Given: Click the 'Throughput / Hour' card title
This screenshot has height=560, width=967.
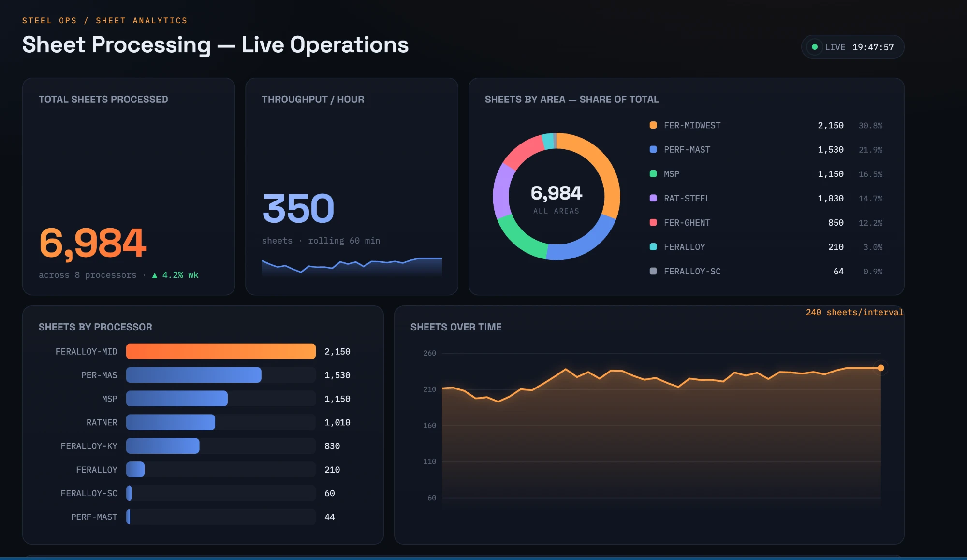Looking at the screenshot, I should tap(313, 100).
